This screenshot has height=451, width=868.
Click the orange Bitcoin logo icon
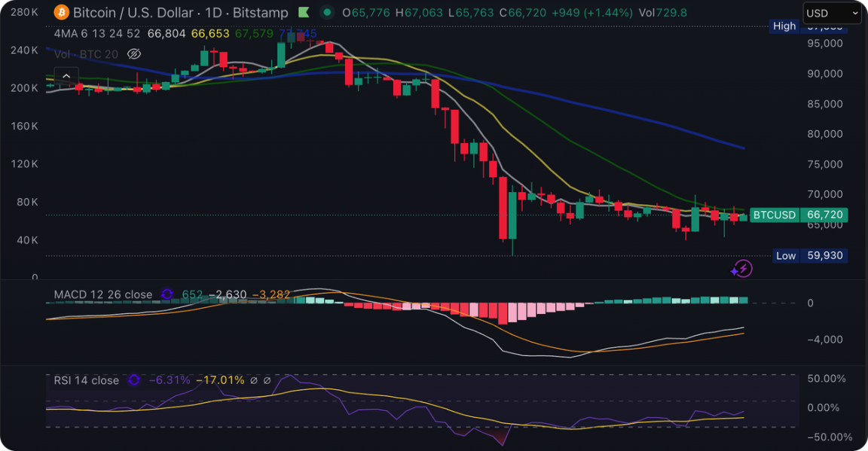(x=62, y=13)
